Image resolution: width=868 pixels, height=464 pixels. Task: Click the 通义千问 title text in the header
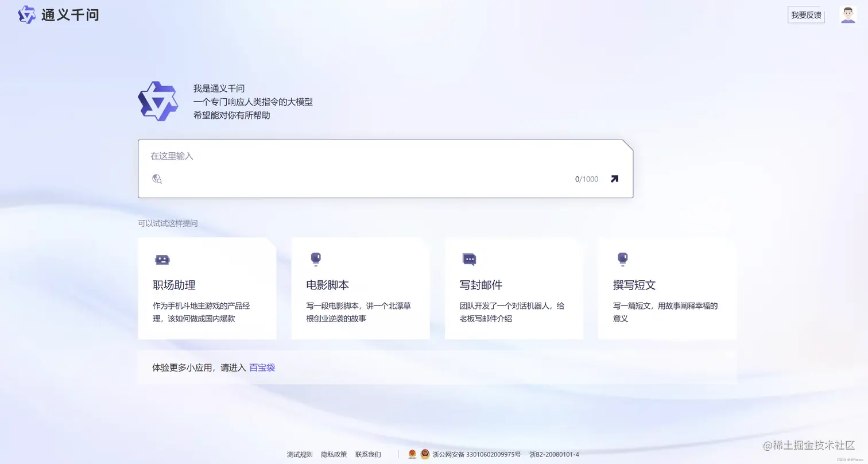[70, 15]
